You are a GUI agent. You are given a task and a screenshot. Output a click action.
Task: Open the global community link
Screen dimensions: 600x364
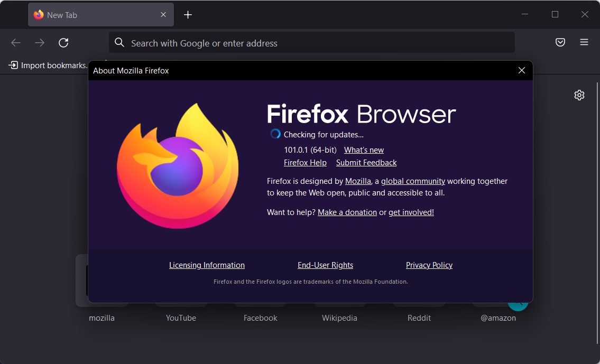[413, 181]
